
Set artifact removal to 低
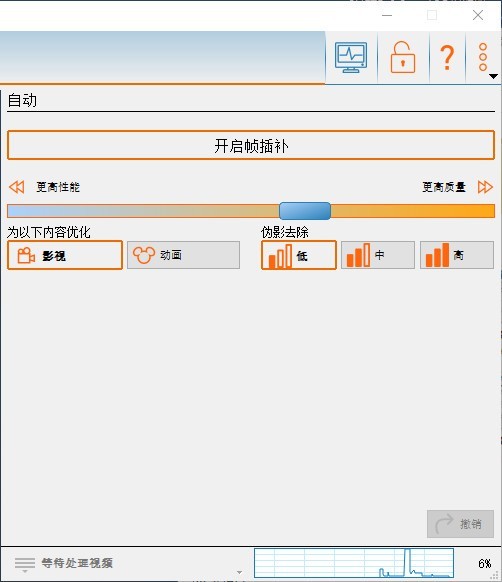tap(299, 255)
